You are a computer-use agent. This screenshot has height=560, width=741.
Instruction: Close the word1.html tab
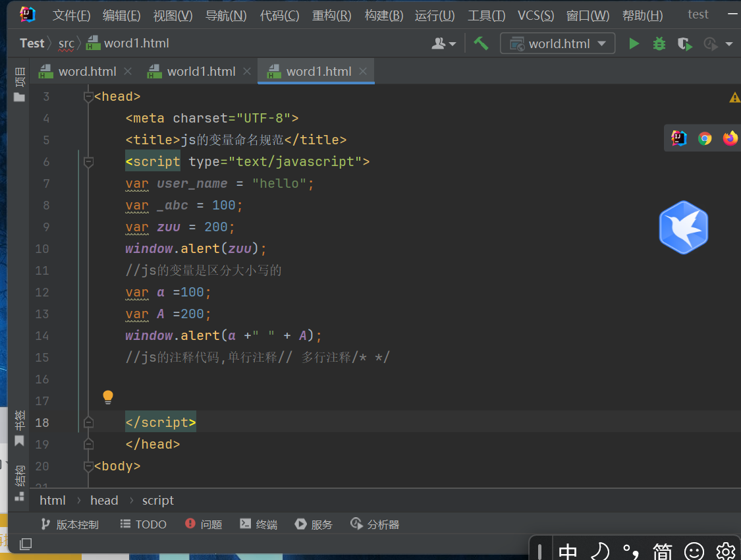click(362, 71)
